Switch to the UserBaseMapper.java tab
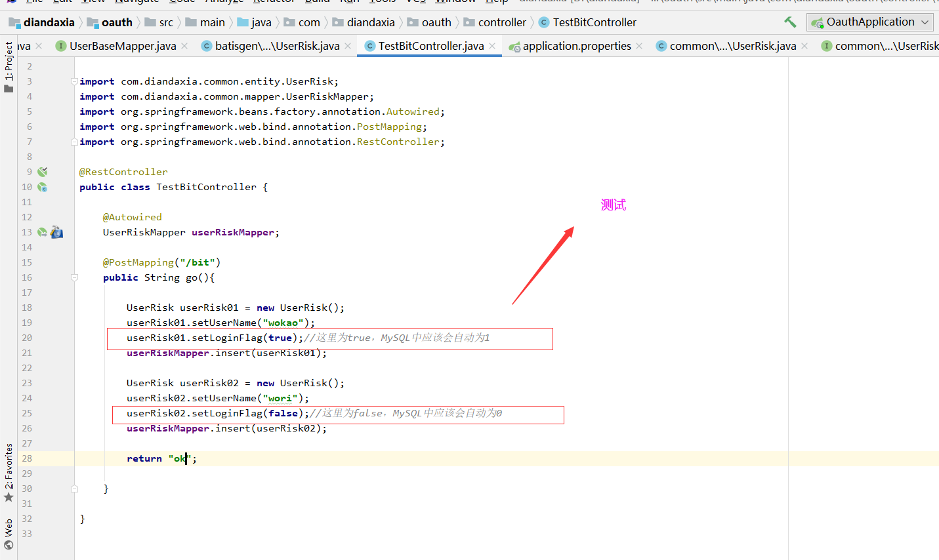Viewport: 939px width, 560px height. pyautogui.click(x=122, y=46)
